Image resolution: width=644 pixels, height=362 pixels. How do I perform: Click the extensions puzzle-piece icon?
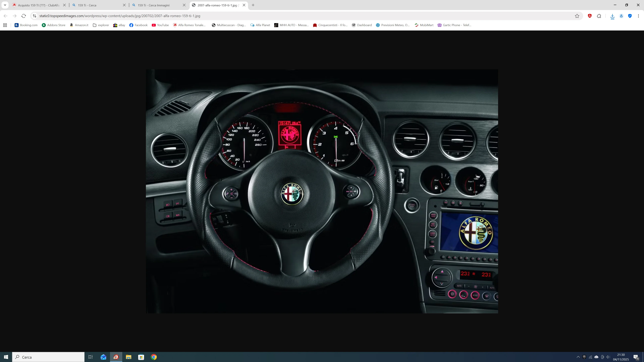tap(599, 16)
